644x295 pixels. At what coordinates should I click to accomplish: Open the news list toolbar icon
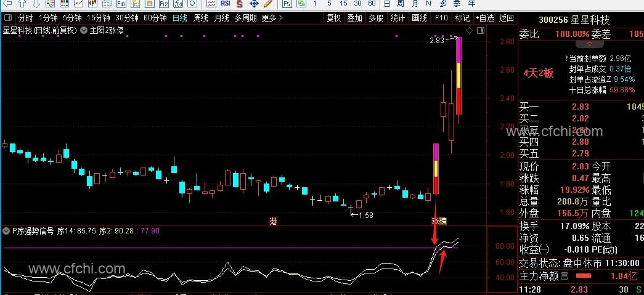107,4
